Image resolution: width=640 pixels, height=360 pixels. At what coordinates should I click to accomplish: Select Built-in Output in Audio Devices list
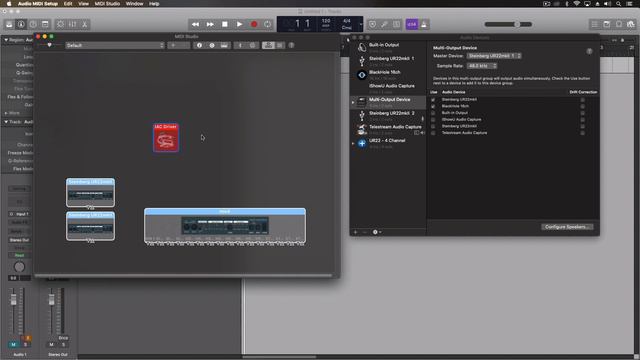tap(388, 47)
